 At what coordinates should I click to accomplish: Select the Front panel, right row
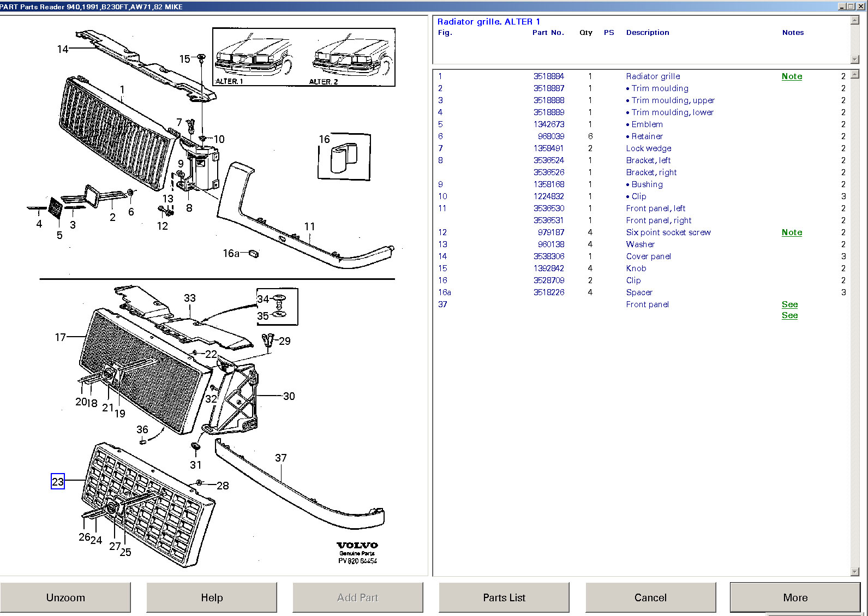click(642, 220)
